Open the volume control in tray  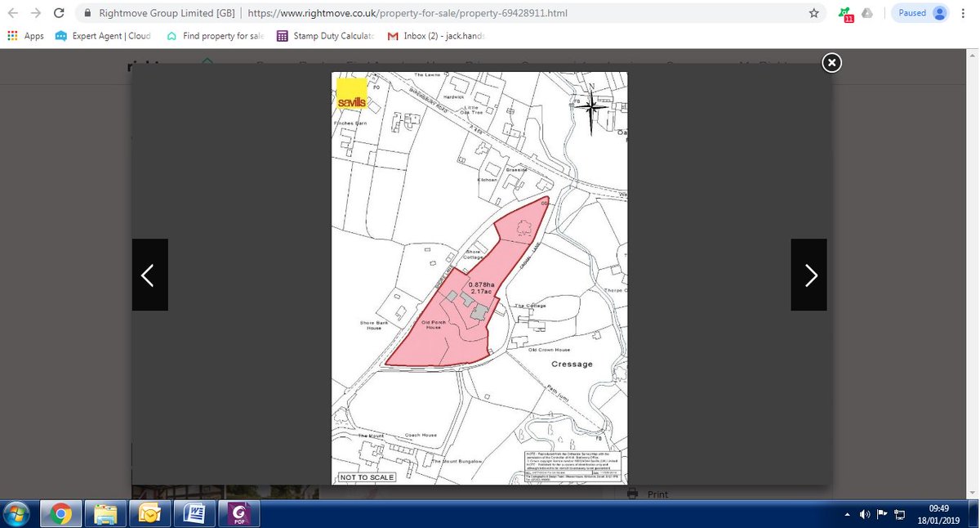[865, 514]
